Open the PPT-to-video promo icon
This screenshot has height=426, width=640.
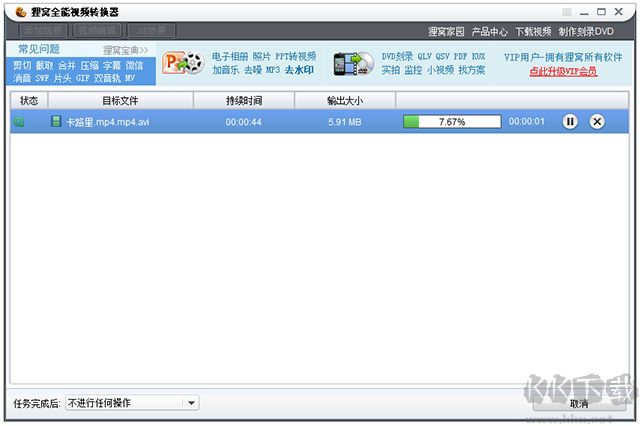(x=183, y=63)
